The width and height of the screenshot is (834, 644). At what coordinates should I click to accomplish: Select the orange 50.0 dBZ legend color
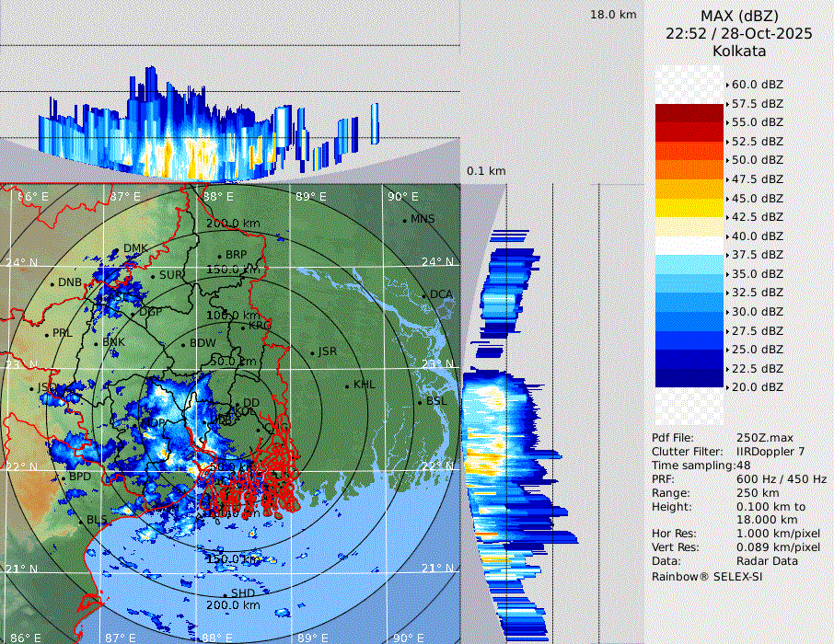pos(689,170)
